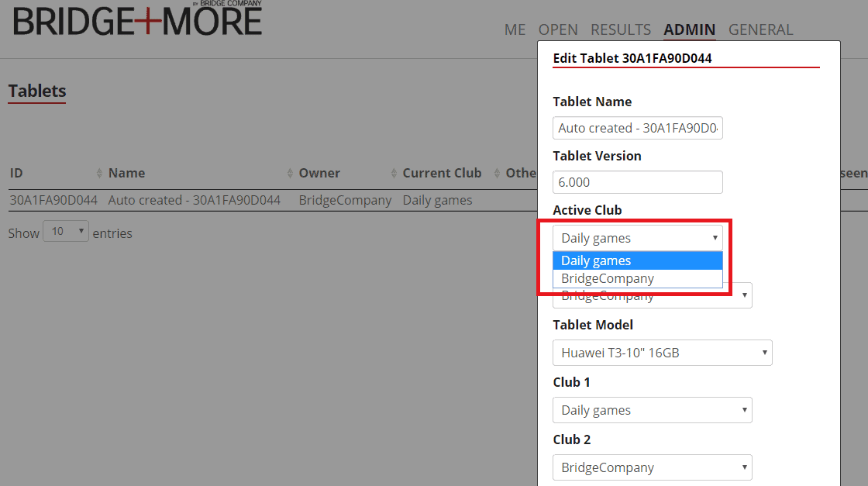Go to the ME menu
Image resolution: width=868 pixels, height=486 pixels.
(x=515, y=29)
